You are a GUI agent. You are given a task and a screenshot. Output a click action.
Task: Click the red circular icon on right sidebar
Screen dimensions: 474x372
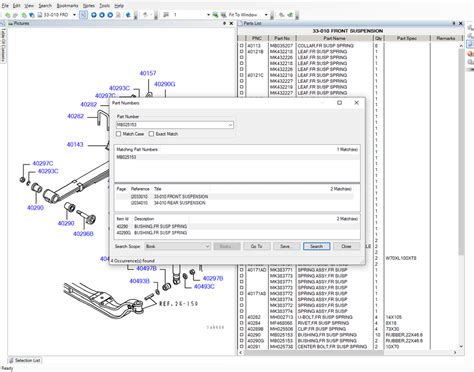(x=470, y=53)
